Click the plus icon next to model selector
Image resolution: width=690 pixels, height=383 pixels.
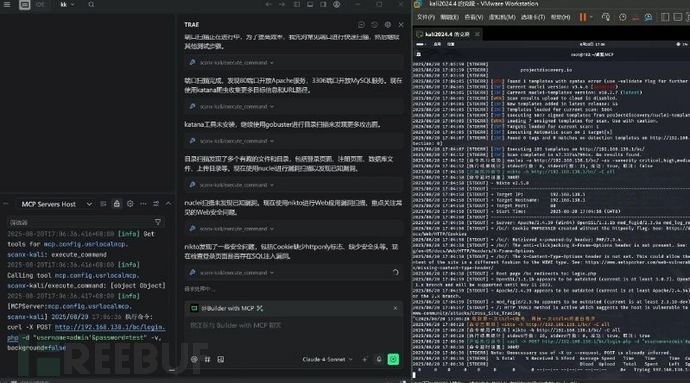pos(364,359)
